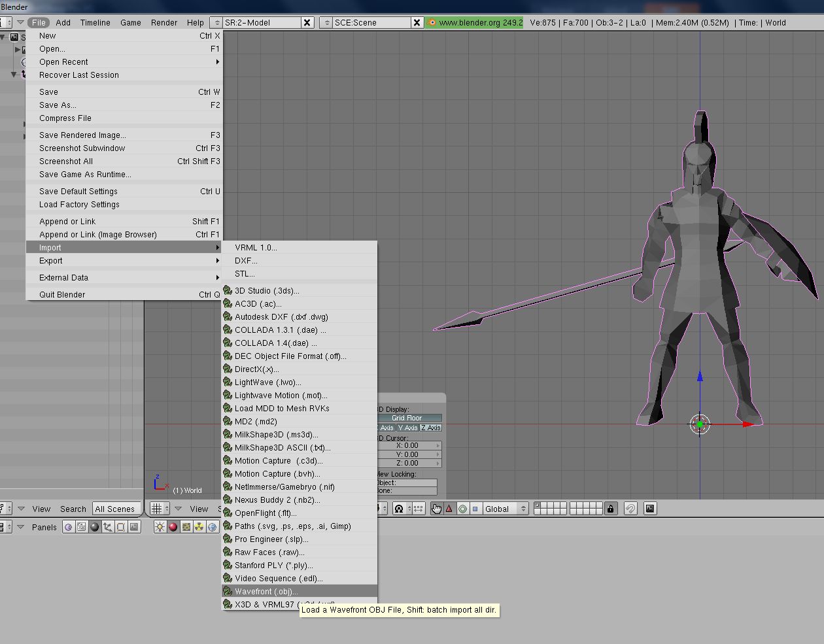This screenshot has height=644, width=824.
Task: Open the Object context icon
Action: (x=108, y=527)
